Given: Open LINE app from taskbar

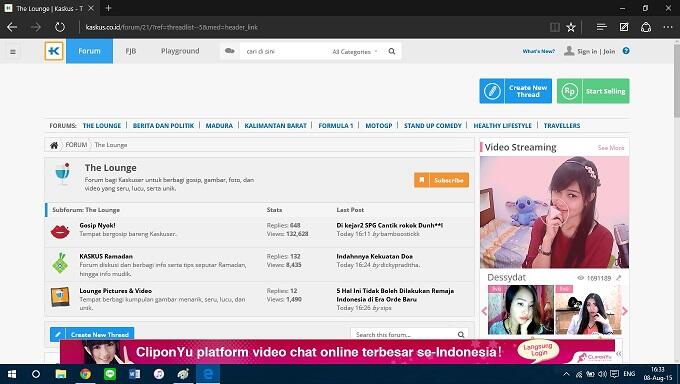Looking at the screenshot, I should point(110,374).
